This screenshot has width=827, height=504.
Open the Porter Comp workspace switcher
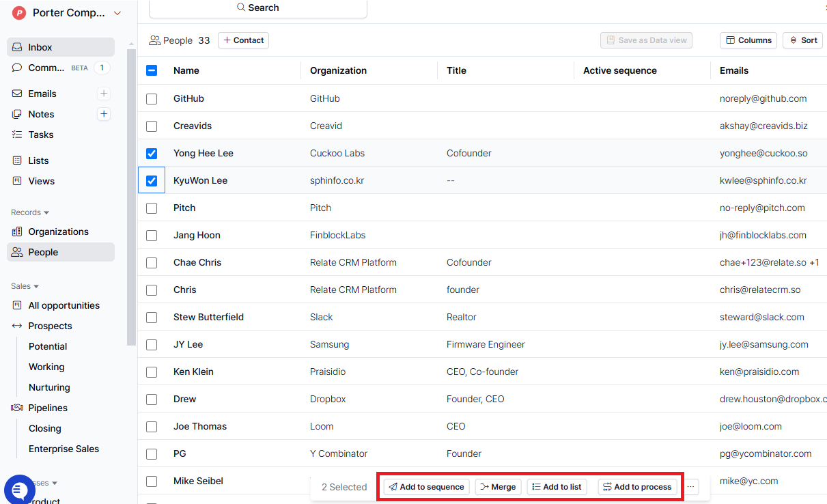(x=64, y=12)
